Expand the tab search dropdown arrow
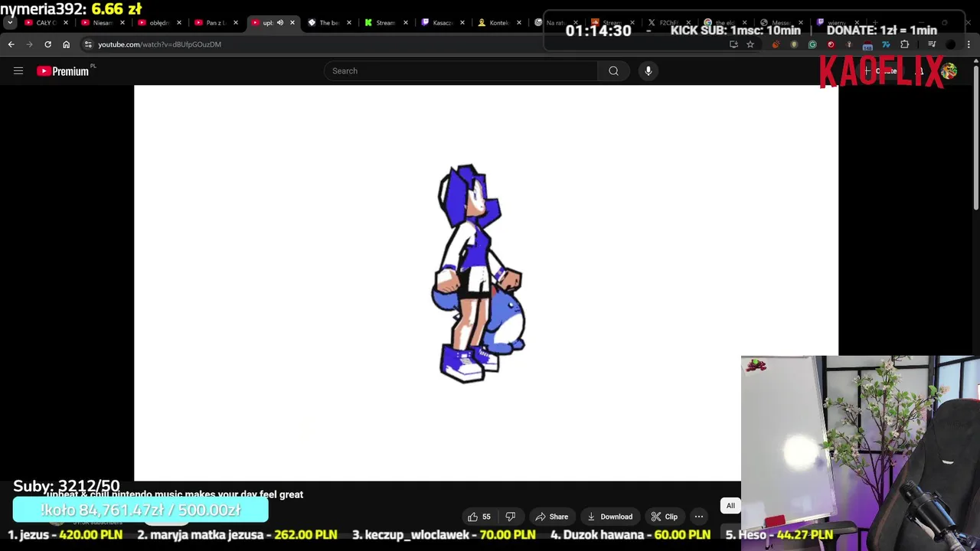The image size is (980, 551). point(10,23)
